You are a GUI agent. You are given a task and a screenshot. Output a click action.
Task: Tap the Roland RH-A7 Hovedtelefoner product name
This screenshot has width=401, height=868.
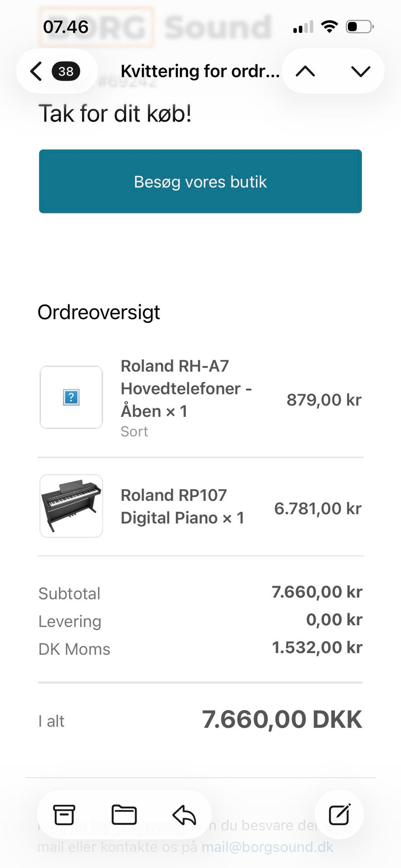pyautogui.click(x=186, y=388)
